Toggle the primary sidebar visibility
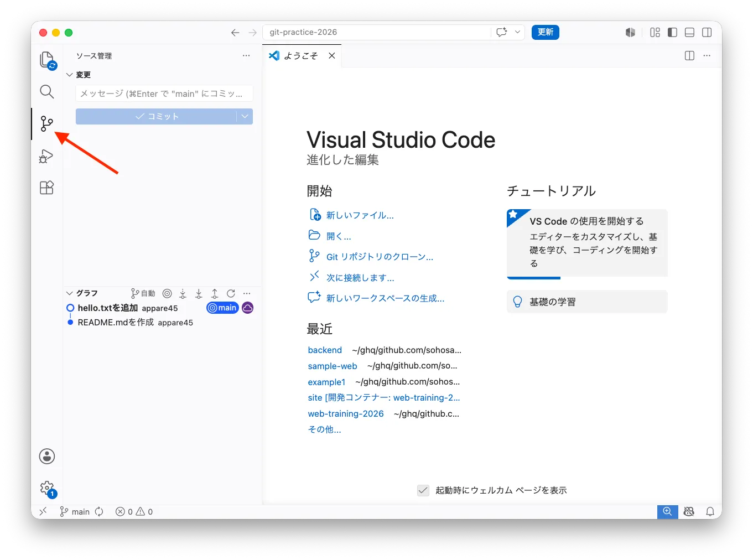The width and height of the screenshot is (753, 560). (x=672, y=33)
